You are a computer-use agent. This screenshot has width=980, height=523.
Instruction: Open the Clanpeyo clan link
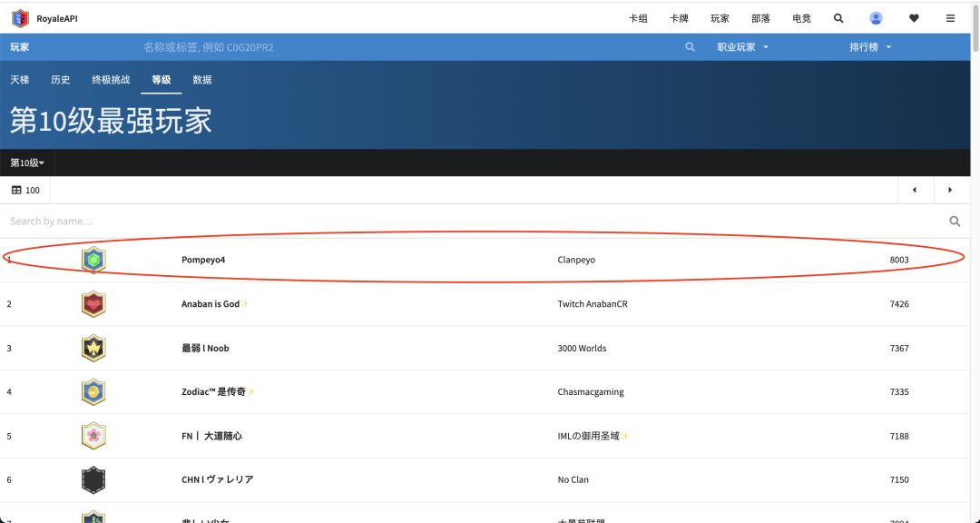click(x=576, y=260)
